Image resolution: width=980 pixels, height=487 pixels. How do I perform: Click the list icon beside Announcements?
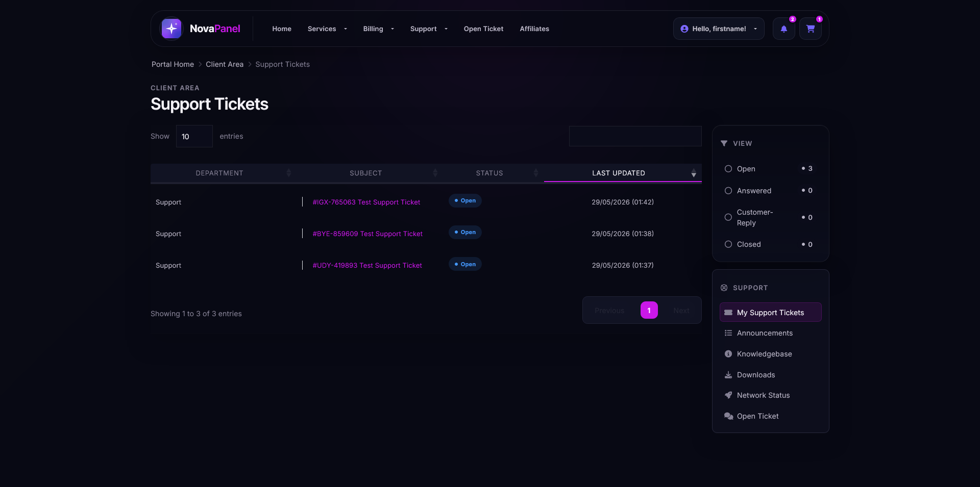click(728, 333)
